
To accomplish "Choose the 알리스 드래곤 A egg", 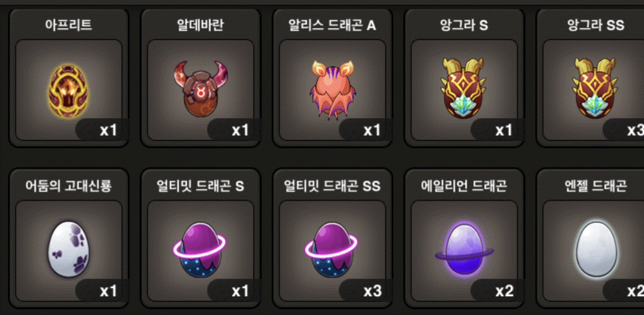I will pos(333,89).
